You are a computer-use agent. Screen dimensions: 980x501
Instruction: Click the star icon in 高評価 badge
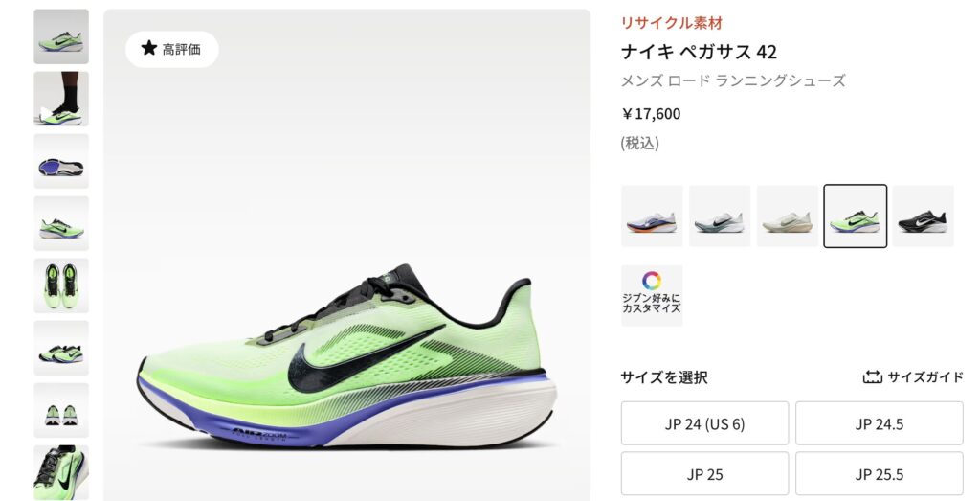[148, 48]
